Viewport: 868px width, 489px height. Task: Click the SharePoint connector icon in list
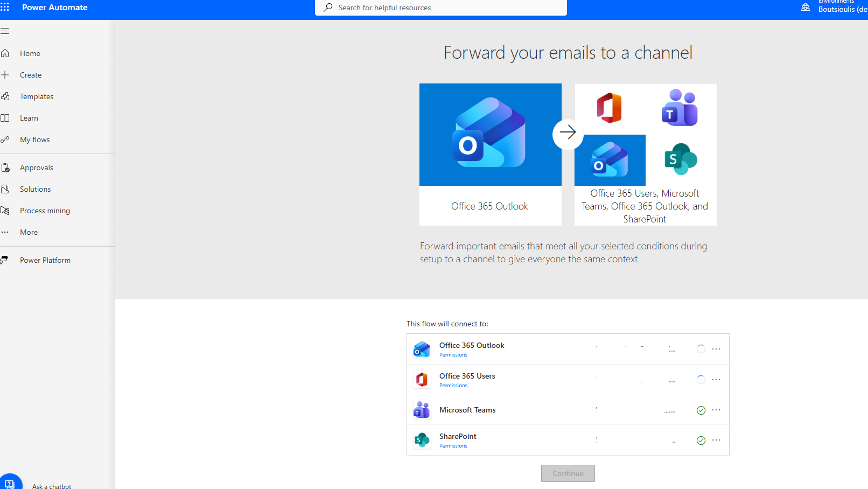coord(422,440)
